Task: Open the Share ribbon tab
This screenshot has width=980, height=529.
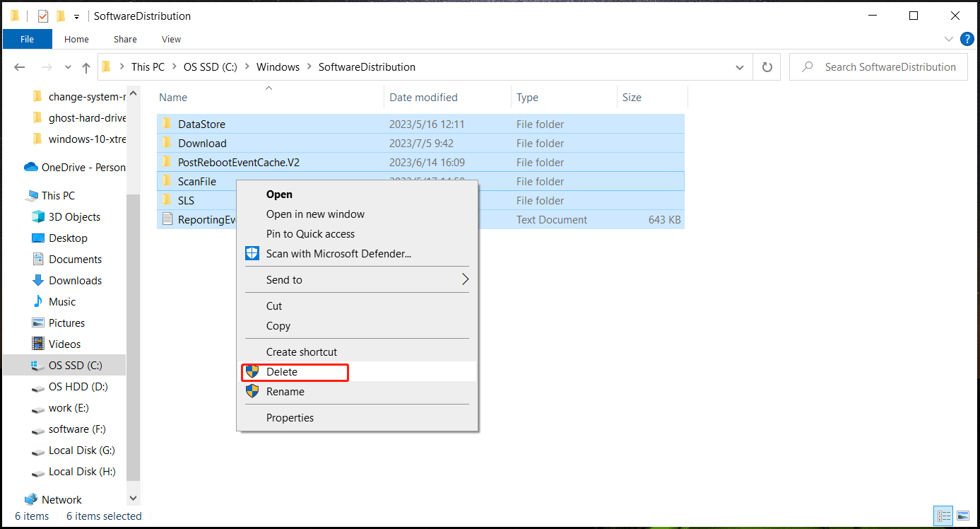Action: pyautogui.click(x=124, y=39)
